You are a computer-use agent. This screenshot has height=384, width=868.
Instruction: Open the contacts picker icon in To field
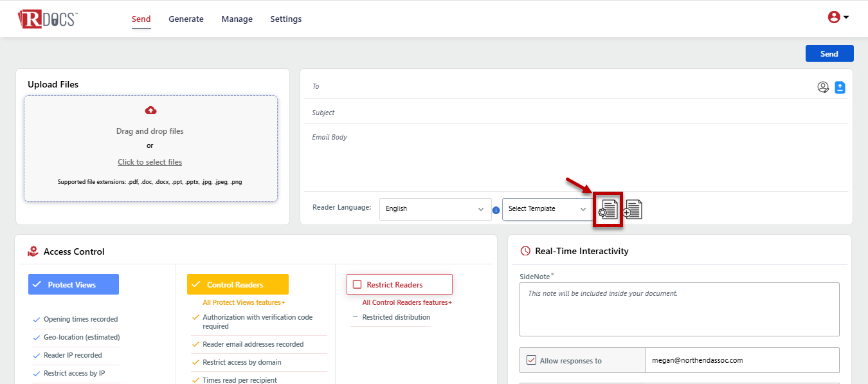click(x=823, y=87)
